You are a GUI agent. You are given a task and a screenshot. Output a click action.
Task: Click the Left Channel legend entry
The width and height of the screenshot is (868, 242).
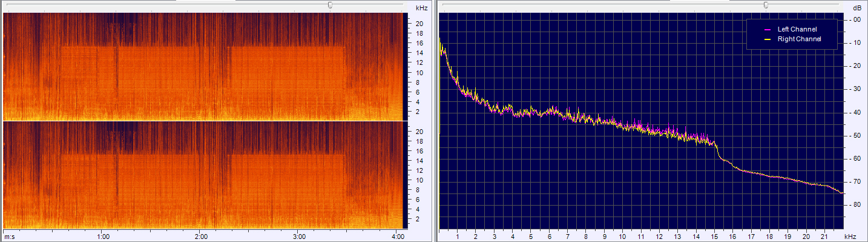pyautogui.click(x=797, y=29)
